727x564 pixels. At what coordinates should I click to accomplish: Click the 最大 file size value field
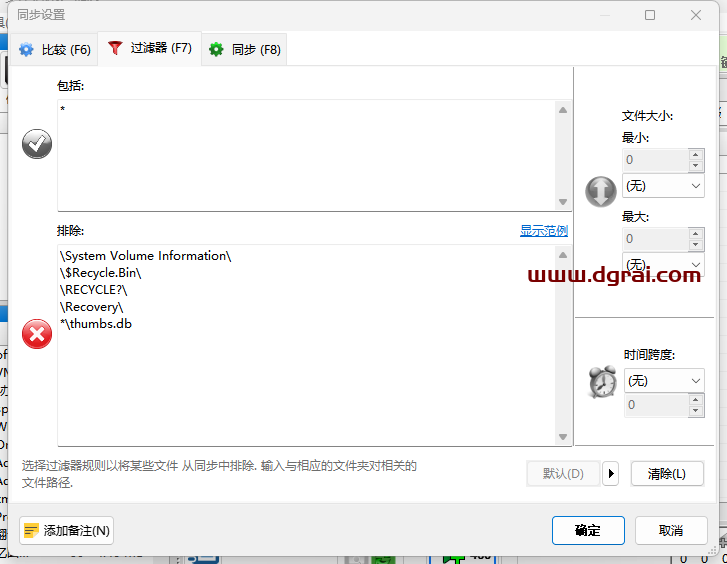coord(655,239)
